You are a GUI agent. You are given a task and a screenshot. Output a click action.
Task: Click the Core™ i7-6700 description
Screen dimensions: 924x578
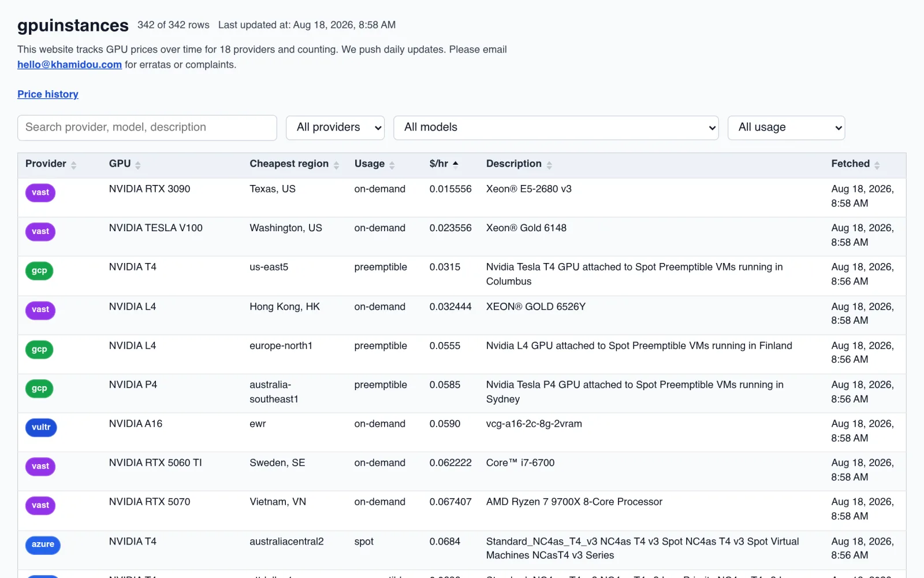tap(520, 463)
